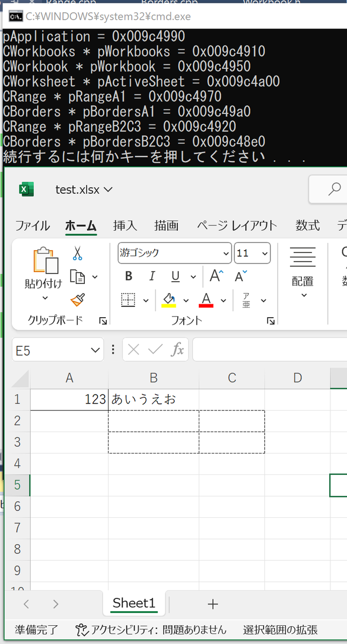Click the borders grid icon
Screen dimensions: 347x644
(x=128, y=300)
